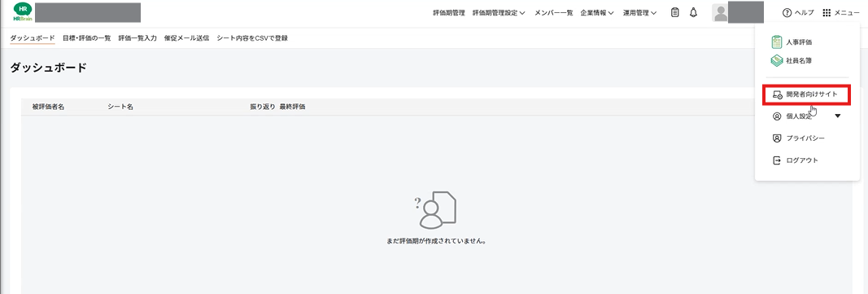Switch to 催促メール送信 tab
Screen dimensions: 868x294
(x=186, y=38)
